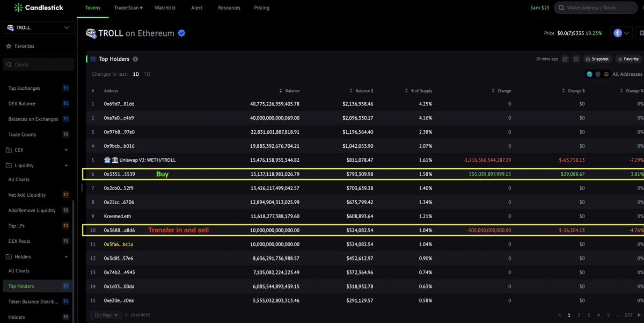
Task: Click the Charts search field in sidebar
Action: (x=39, y=64)
